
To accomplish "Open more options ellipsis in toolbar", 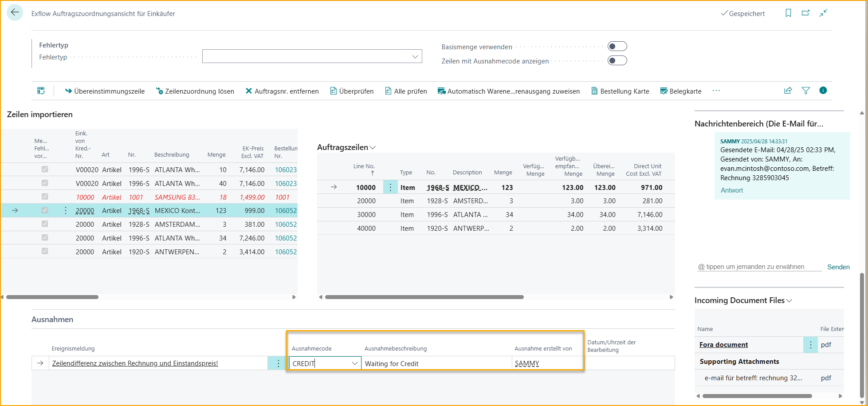I will coord(716,91).
